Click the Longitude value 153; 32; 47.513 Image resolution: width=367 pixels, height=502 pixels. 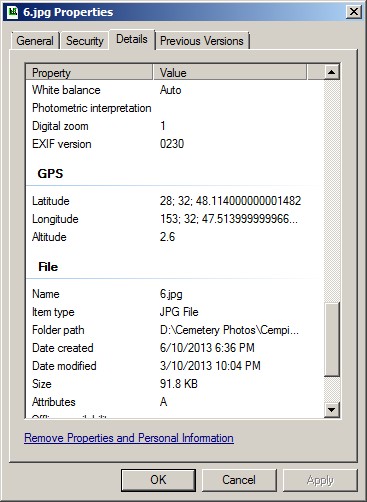[x=229, y=219]
